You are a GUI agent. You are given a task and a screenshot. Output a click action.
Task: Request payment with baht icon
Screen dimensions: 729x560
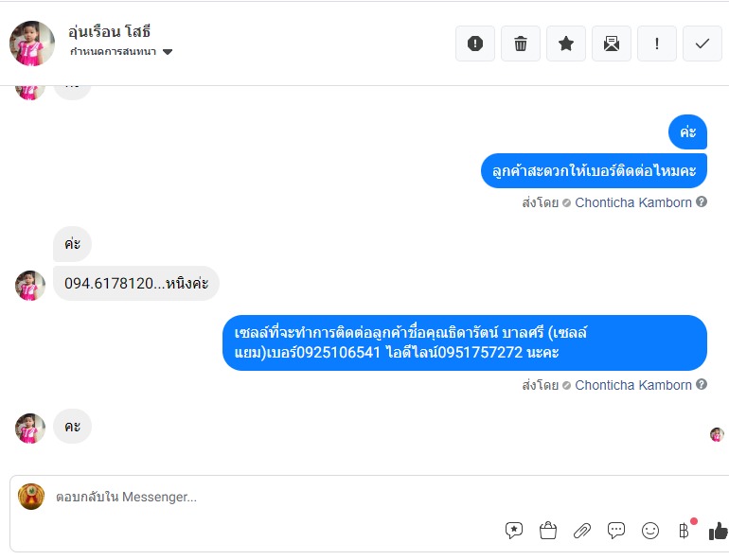click(684, 531)
